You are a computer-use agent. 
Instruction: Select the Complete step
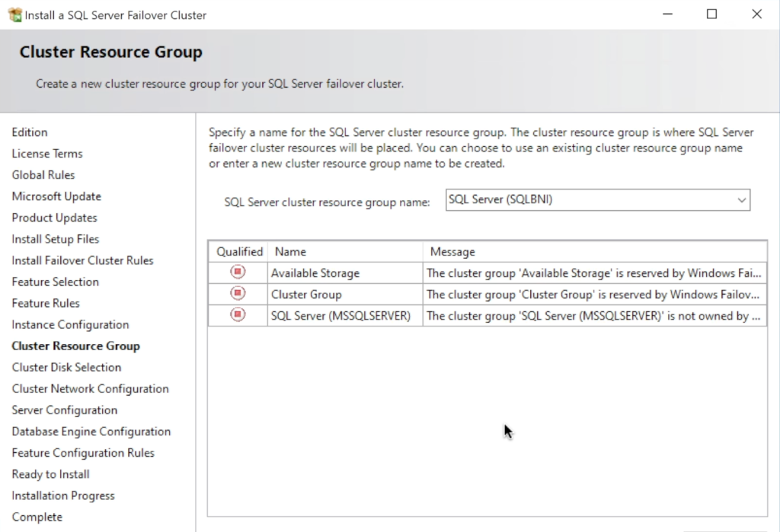tap(37, 517)
